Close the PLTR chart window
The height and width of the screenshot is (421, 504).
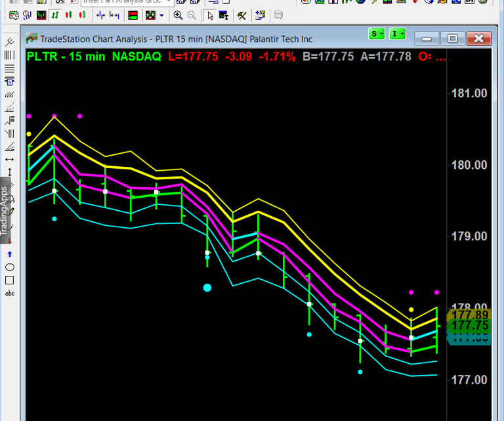point(479,39)
